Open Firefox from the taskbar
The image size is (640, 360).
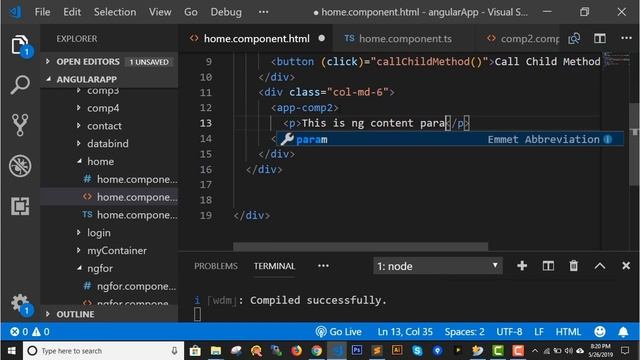click(x=296, y=351)
